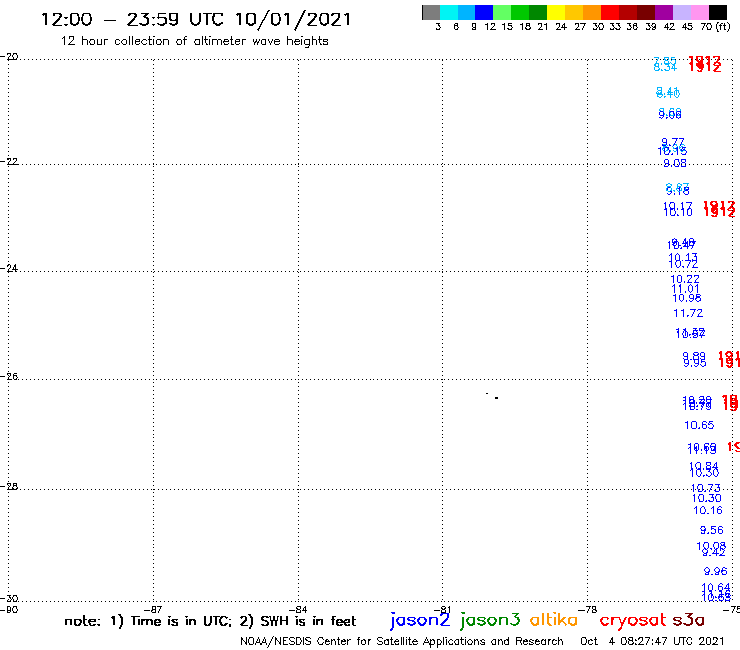Select the blue 12 ft legend swatch
The width and height of the screenshot is (740, 650).
click(x=484, y=12)
